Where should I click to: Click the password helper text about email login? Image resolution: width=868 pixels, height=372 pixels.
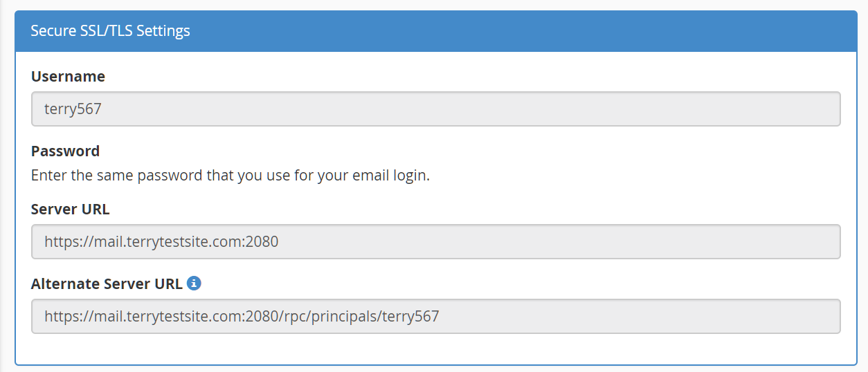pos(230,176)
